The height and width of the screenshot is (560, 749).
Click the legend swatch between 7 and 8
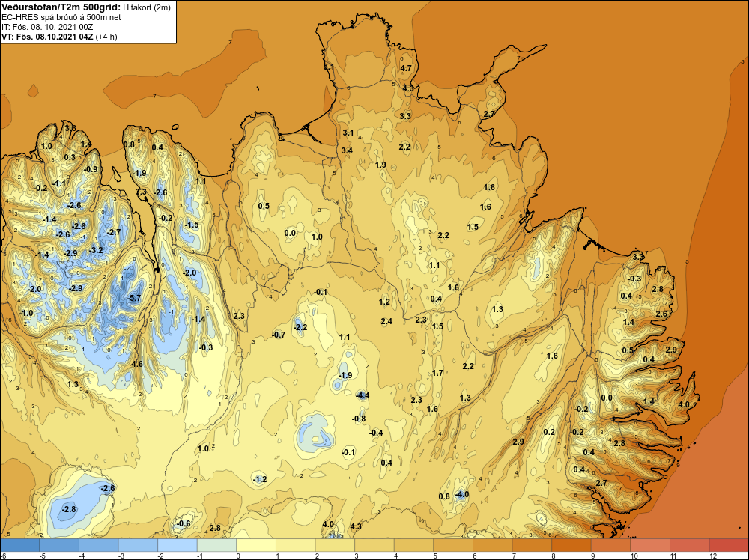(x=532, y=545)
